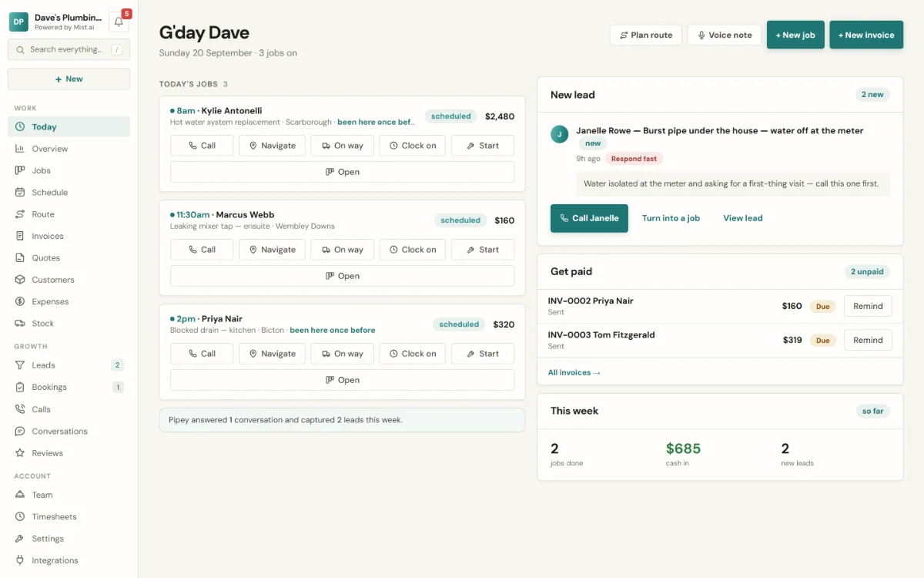This screenshot has height=578, width=924.
Task: Start the Kylie Antonelli job
Action: click(x=483, y=146)
